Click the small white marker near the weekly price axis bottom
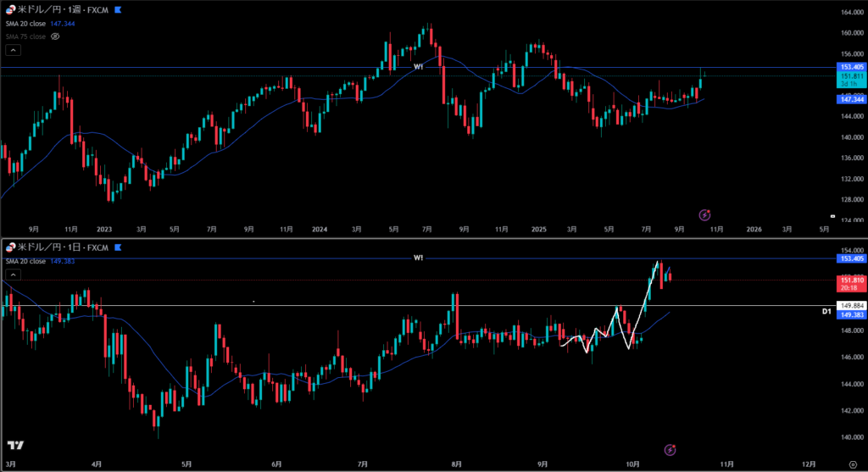 833,215
